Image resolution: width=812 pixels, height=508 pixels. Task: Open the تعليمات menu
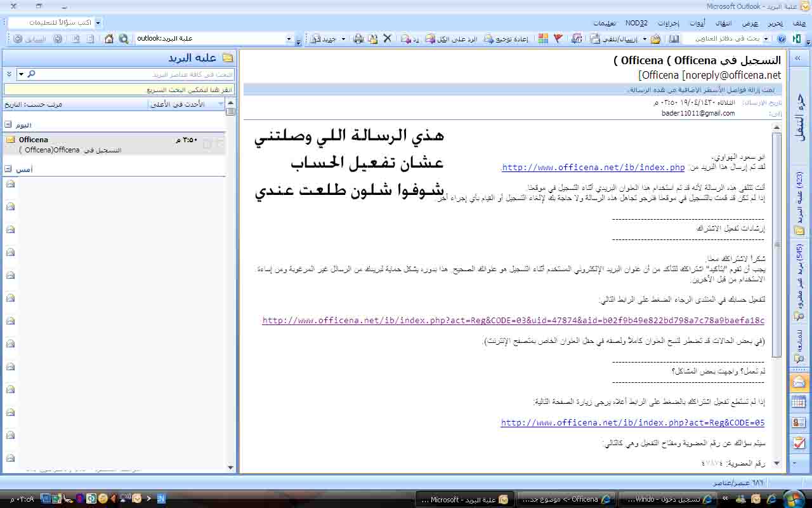604,23
